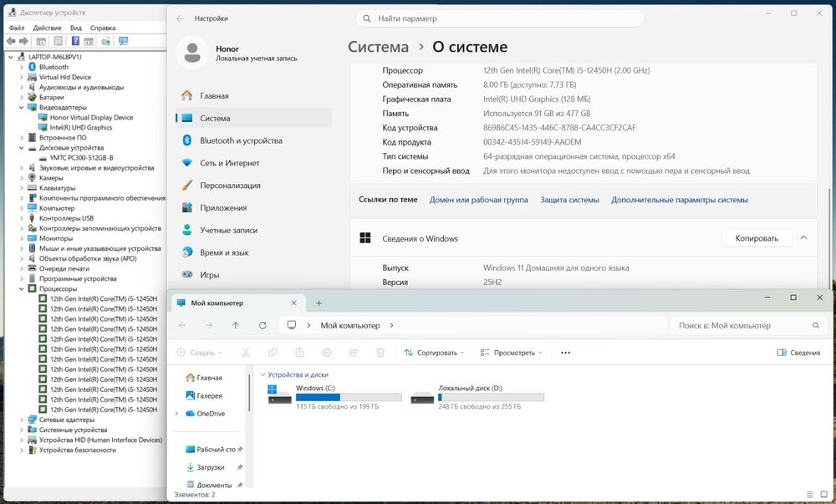Collapse the Видеоадаптеры node
The height and width of the screenshot is (504, 836).
(x=22, y=107)
